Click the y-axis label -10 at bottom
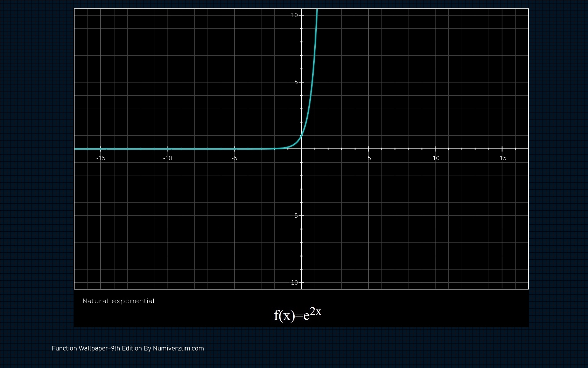 point(293,282)
